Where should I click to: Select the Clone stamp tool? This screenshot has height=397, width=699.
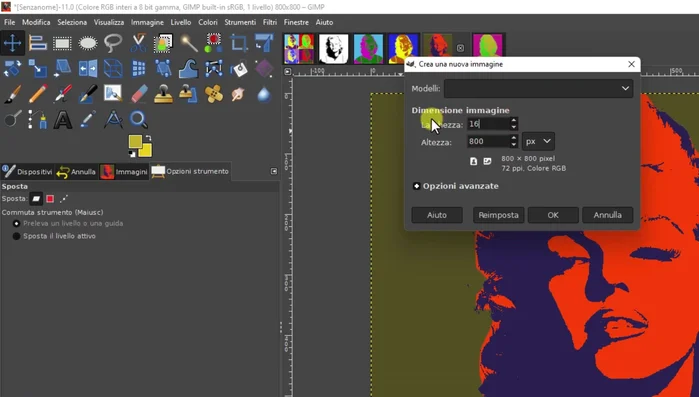163,94
